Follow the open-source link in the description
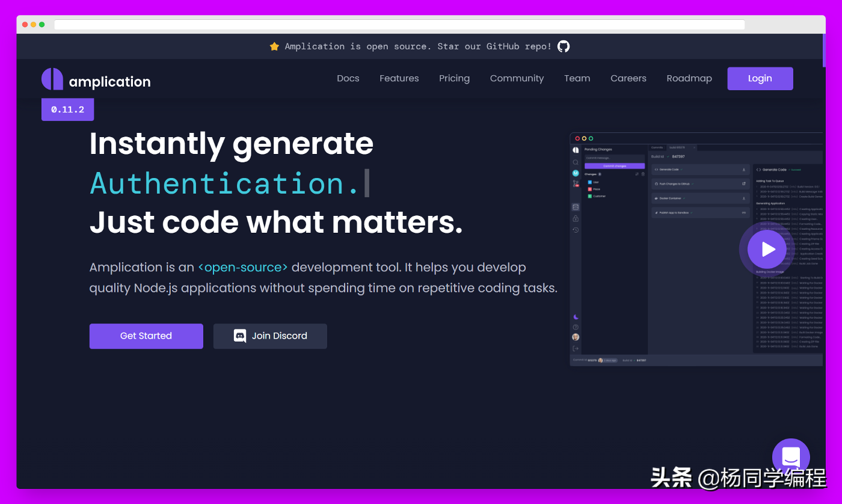842x504 pixels. tap(243, 268)
